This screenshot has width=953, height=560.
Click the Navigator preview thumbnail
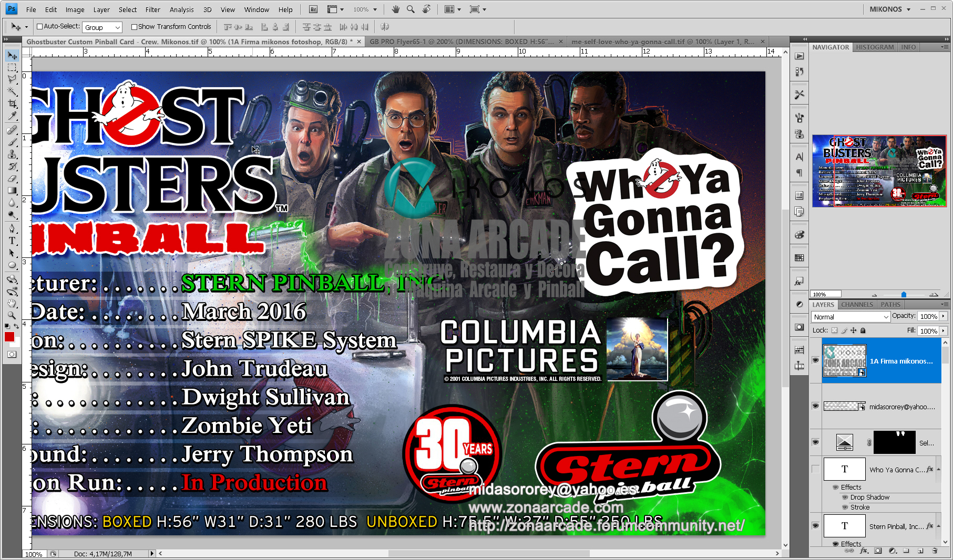coord(879,171)
